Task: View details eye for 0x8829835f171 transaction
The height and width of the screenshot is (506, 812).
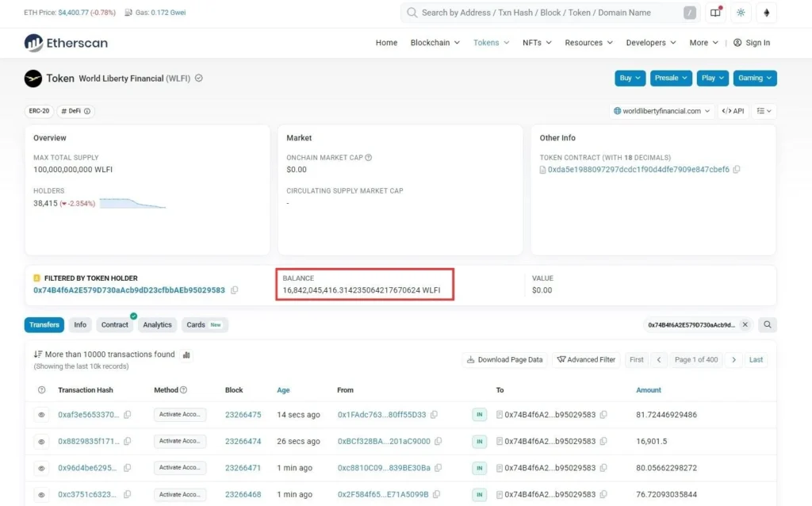Action: [x=41, y=441]
